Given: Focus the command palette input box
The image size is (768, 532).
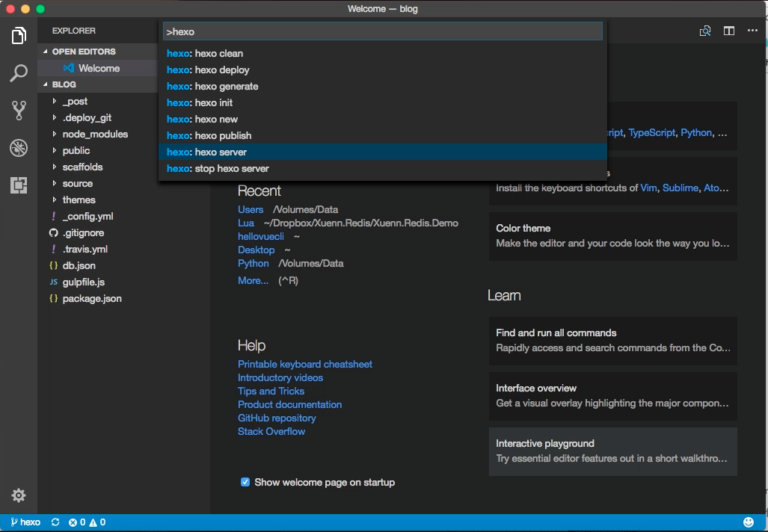Looking at the screenshot, I should (383, 31).
